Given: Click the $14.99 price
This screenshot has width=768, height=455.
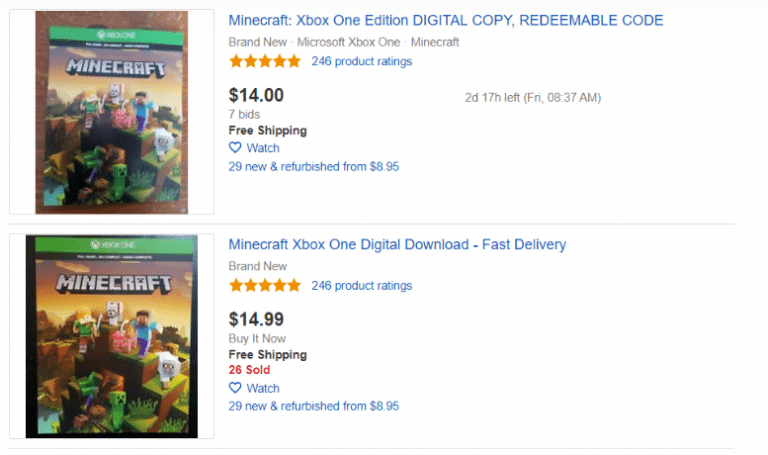Looking at the screenshot, I should 256,319.
